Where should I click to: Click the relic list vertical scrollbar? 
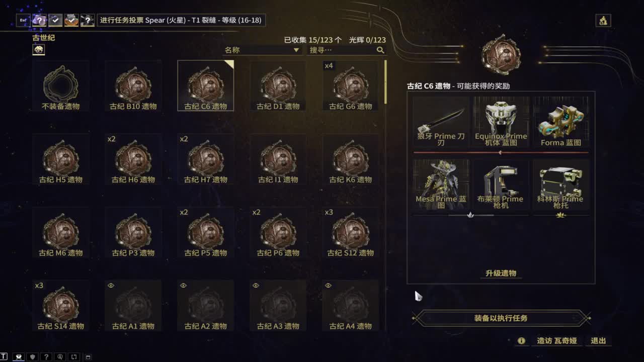[x=385, y=82]
